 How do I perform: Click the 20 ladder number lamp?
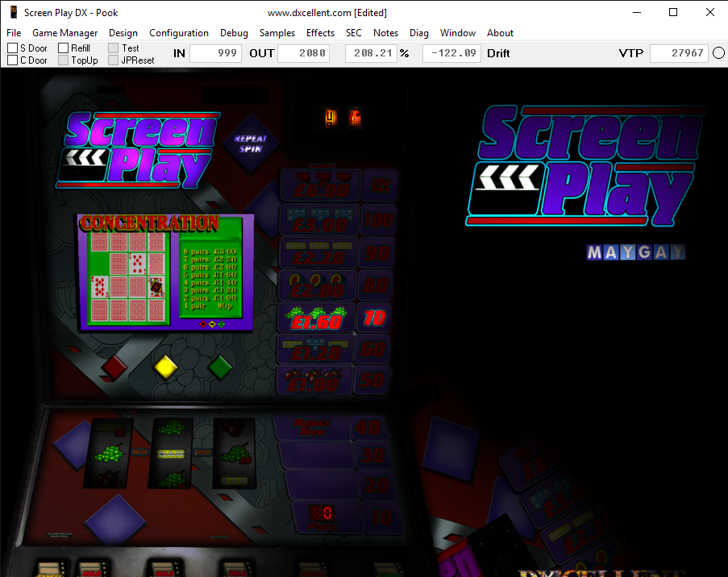tap(376, 486)
